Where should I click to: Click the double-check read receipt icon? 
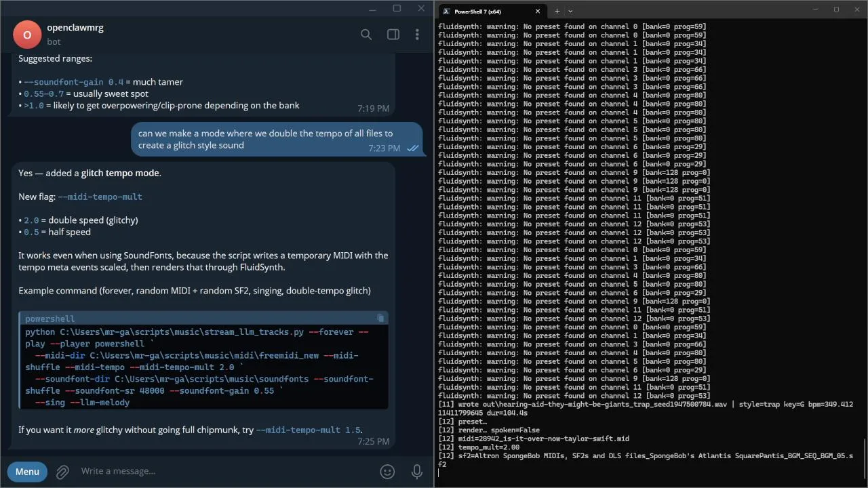(412, 148)
